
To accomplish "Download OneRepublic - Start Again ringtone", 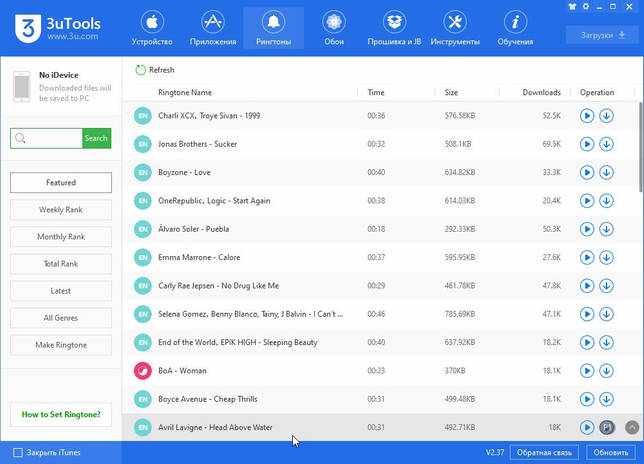I will 606,201.
